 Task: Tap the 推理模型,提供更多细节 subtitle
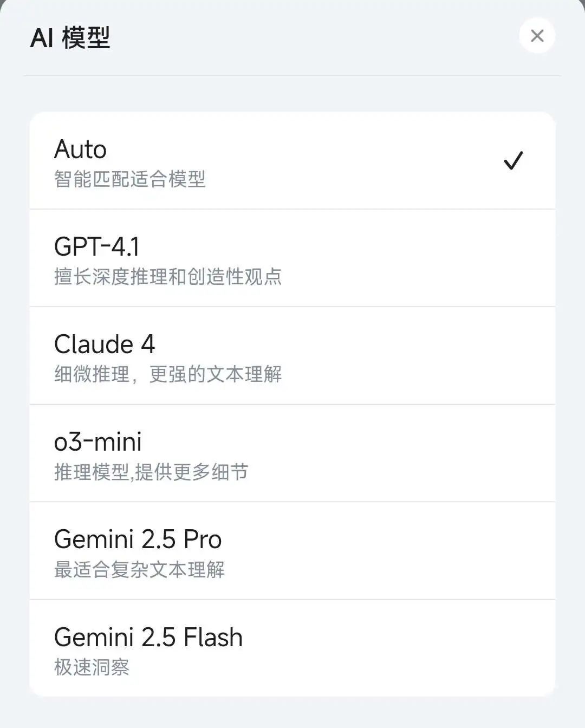[x=151, y=472]
